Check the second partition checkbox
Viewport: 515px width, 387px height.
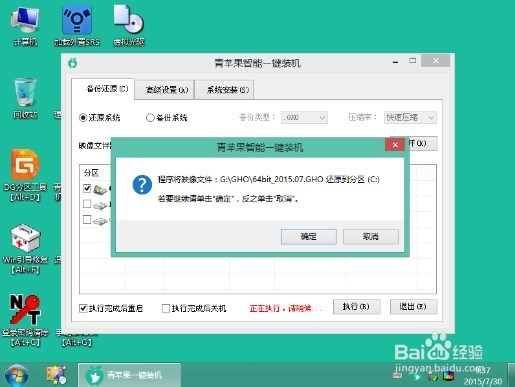point(87,204)
